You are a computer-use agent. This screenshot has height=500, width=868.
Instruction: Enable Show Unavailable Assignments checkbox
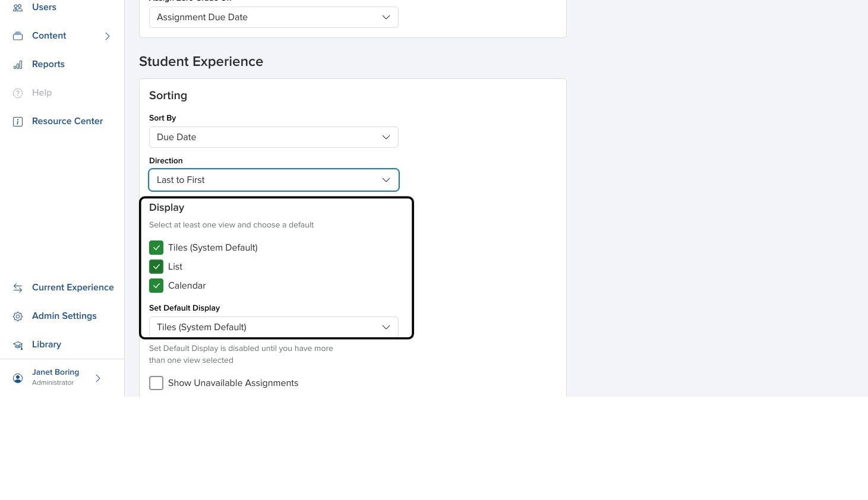click(x=156, y=383)
